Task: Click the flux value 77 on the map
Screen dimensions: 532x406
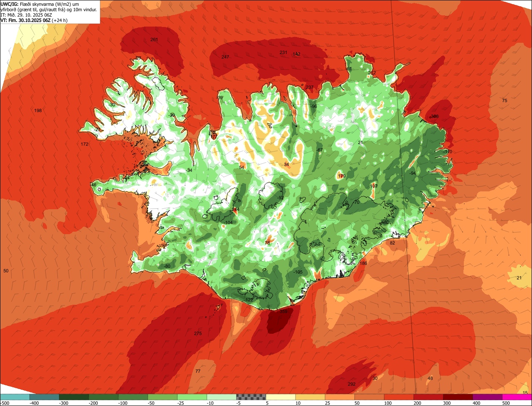Action: coord(198,371)
